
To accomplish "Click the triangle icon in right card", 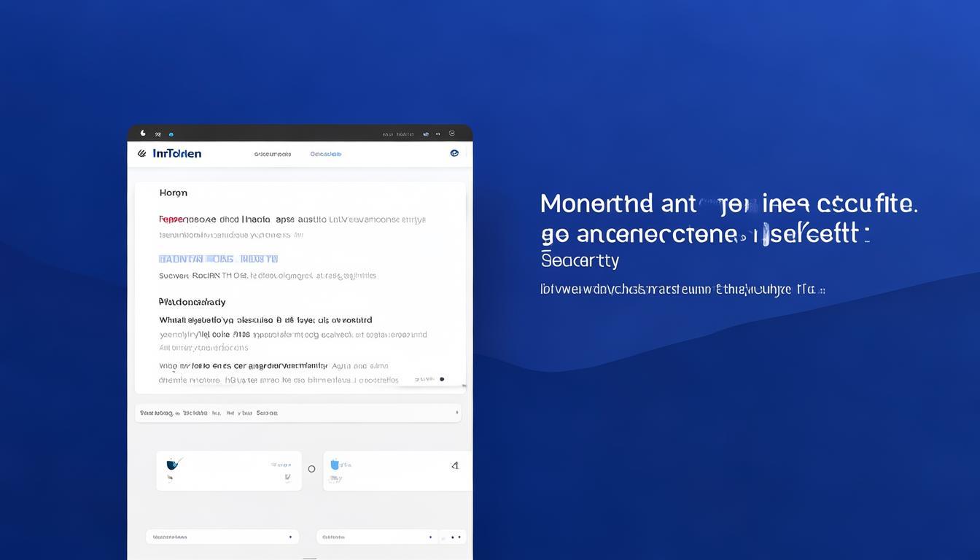I will (x=455, y=465).
